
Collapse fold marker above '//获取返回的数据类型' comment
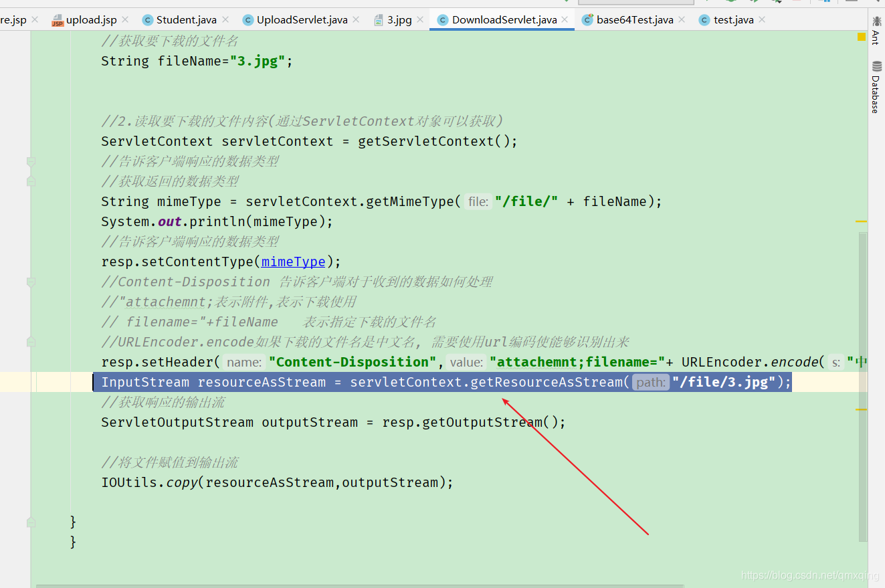(31, 161)
